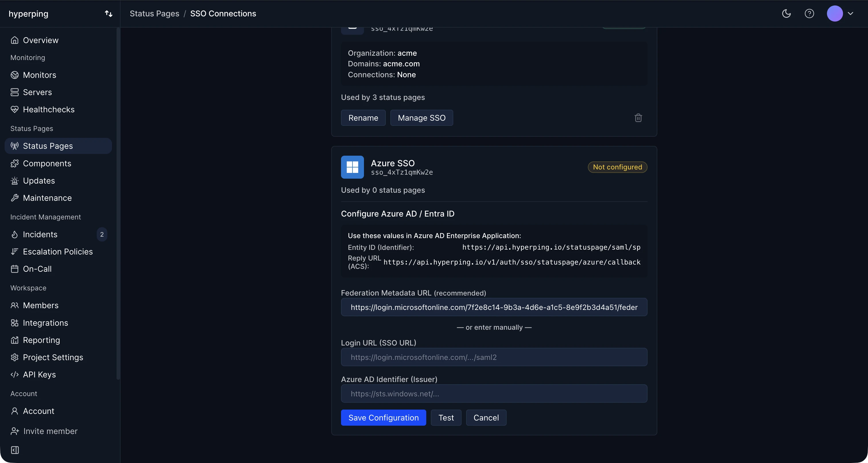Click the Integrations blocks icon
Image resolution: width=868 pixels, height=463 pixels.
tap(14, 323)
